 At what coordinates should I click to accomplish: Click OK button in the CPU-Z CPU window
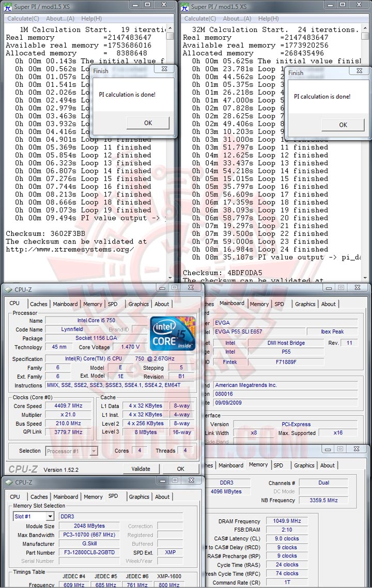(x=180, y=469)
